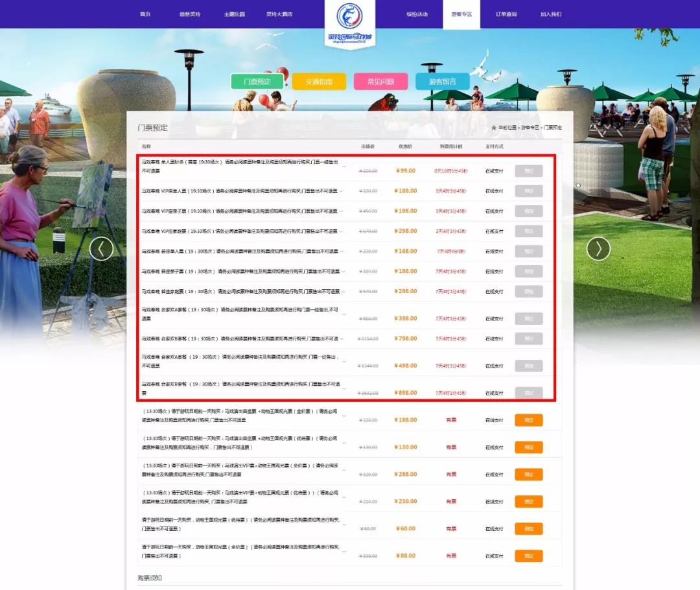Expand the ¥188.00 VIP single ticket row

click(x=342, y=191)
